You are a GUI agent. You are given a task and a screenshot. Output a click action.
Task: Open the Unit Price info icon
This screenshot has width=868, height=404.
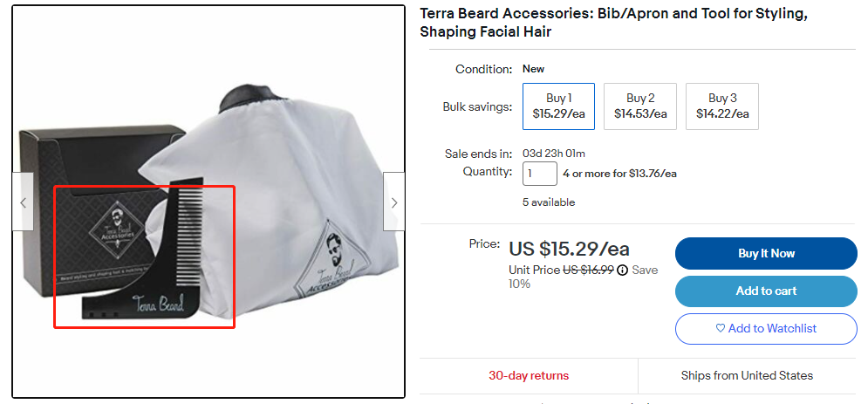(x=622, y=270)
